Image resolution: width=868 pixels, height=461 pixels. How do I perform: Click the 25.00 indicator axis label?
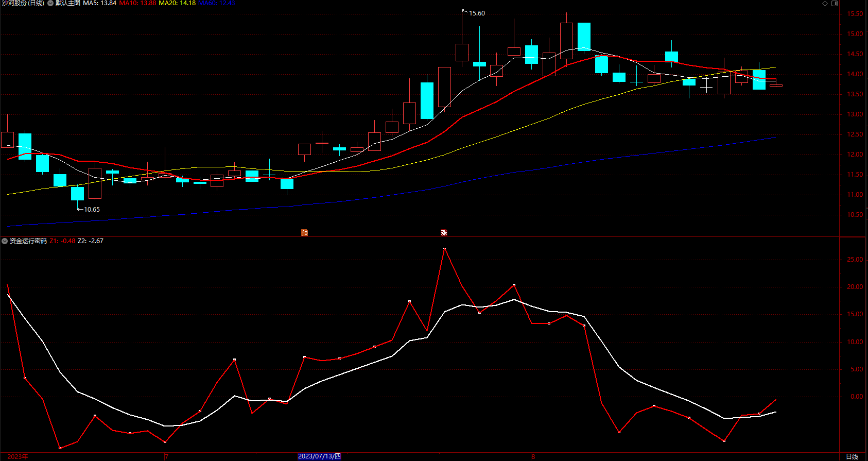coord(855,260)
